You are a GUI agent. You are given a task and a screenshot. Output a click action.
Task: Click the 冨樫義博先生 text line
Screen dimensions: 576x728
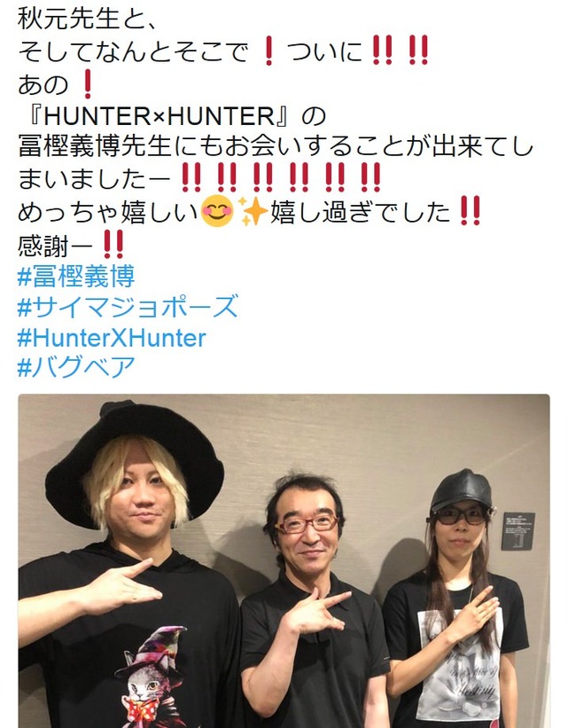pyautogui.click(x=276, y=146)
